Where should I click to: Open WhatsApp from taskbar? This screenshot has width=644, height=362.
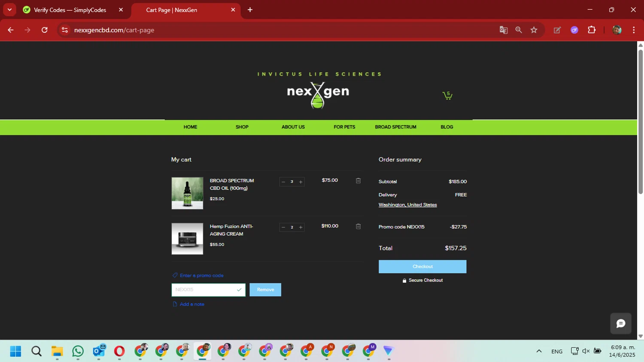78,351
